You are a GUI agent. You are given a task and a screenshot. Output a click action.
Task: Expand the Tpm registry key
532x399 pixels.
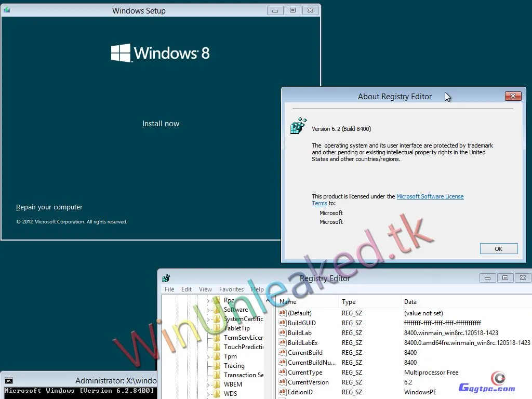tap(208, 357)
